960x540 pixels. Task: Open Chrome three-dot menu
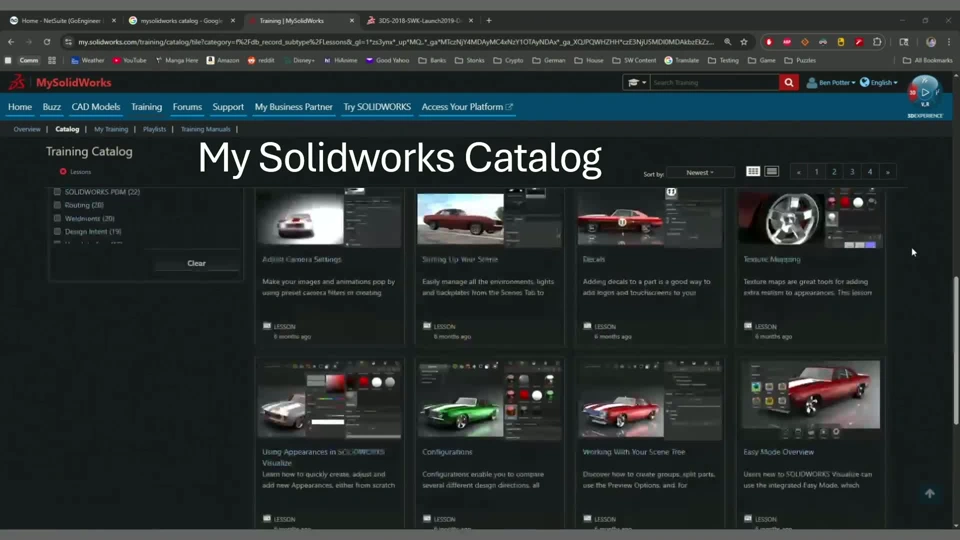[x=948, y=42]
